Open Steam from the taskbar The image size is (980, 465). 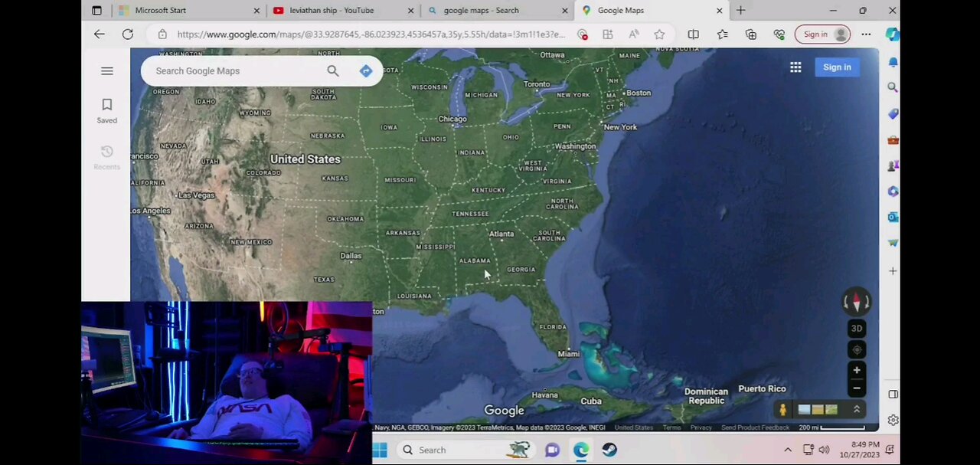coord(609,450)
